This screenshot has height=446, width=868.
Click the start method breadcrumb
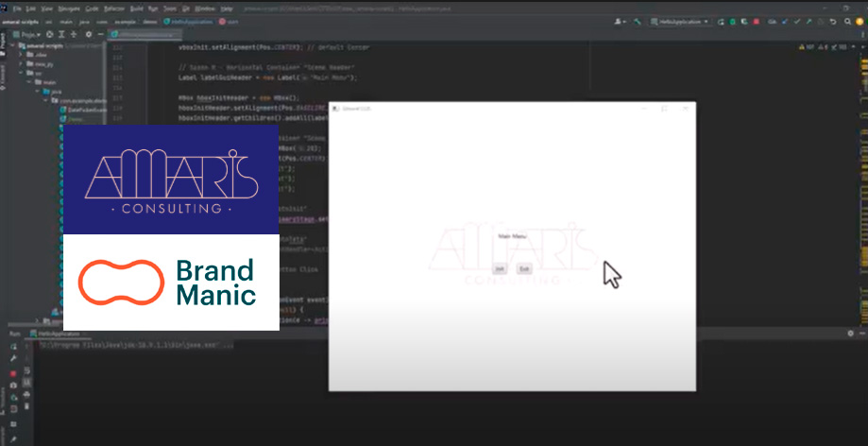pyautogui.click(x=229, y=22)
